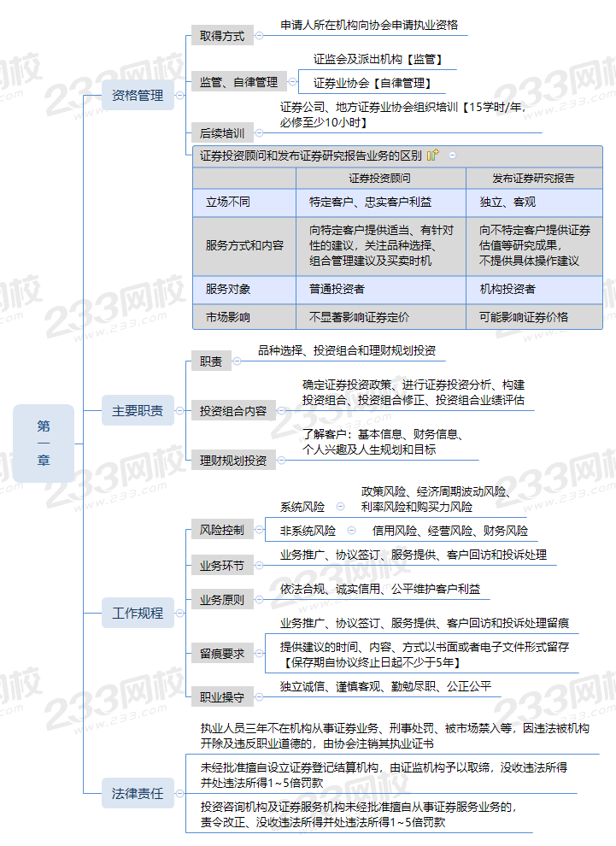Click the 立场不同 row label

[x=244, y=203]
